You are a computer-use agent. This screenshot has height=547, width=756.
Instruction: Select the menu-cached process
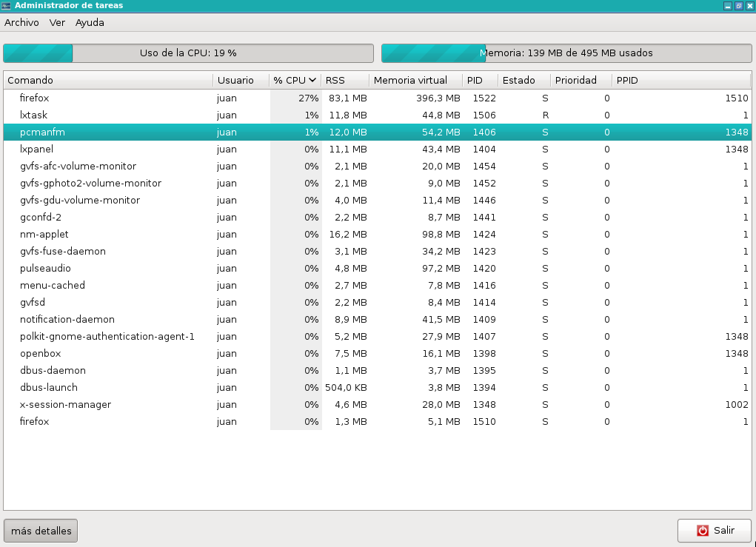(377, 285)
